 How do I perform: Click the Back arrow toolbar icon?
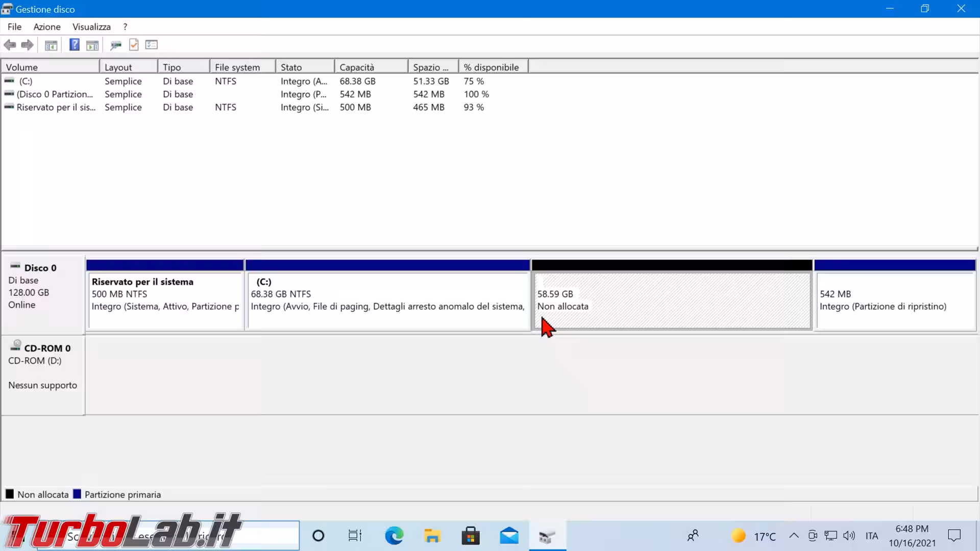click(x=10, y=45)
